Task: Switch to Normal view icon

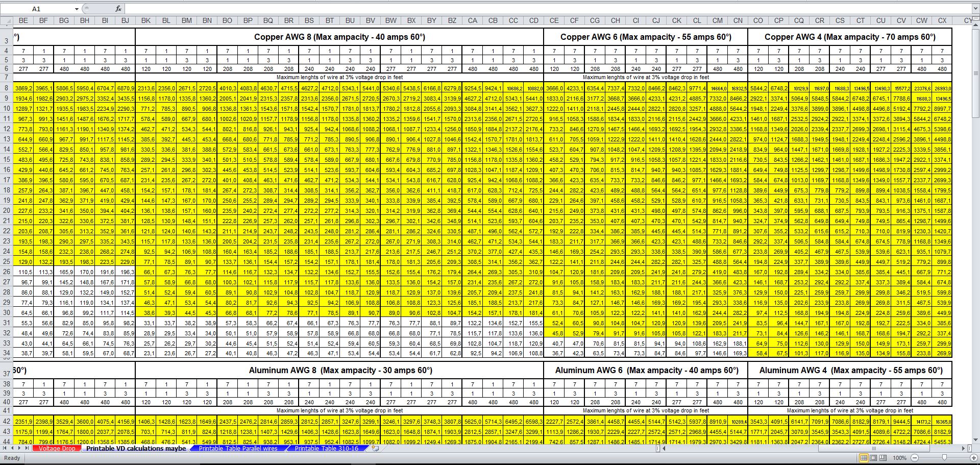Action: tap(864, 458)
